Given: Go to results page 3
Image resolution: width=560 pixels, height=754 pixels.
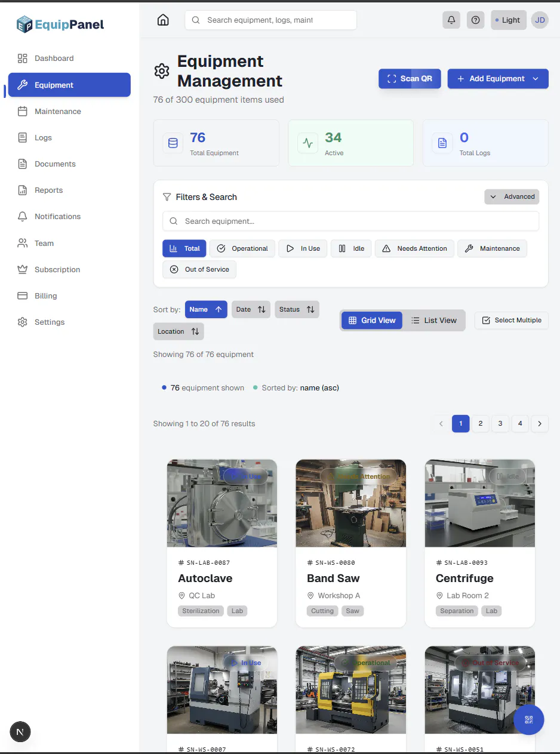Looking at the screenshot, I should point(500,423).
